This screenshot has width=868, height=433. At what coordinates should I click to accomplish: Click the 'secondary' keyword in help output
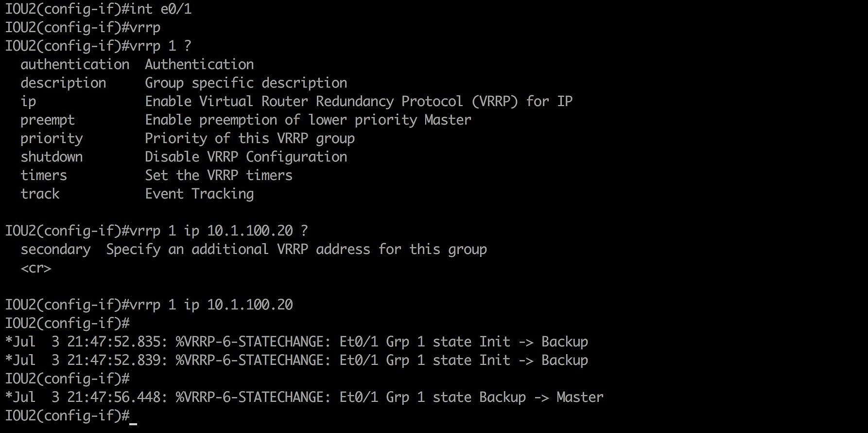coord(55,249)
